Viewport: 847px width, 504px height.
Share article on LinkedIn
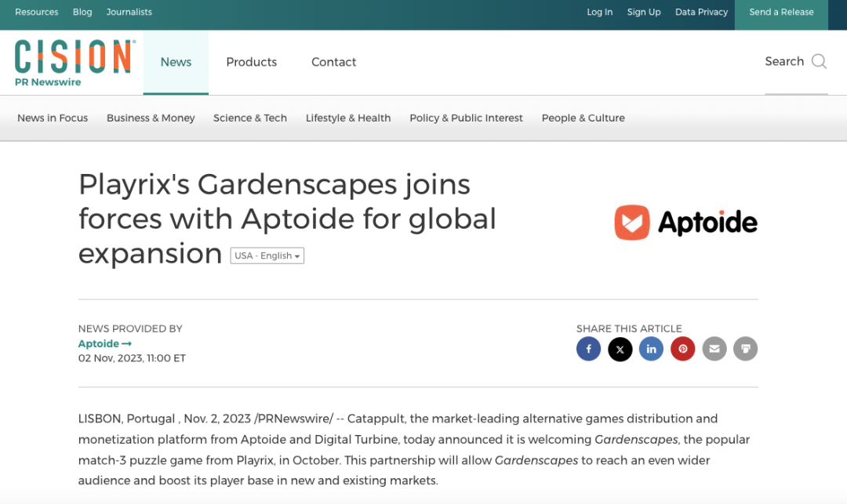[652, 349]
